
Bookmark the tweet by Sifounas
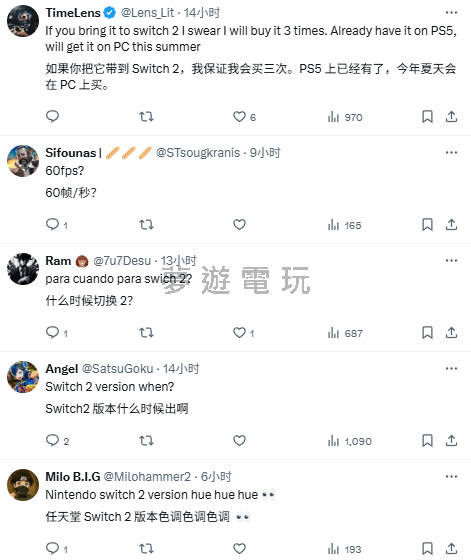point(427,225)
